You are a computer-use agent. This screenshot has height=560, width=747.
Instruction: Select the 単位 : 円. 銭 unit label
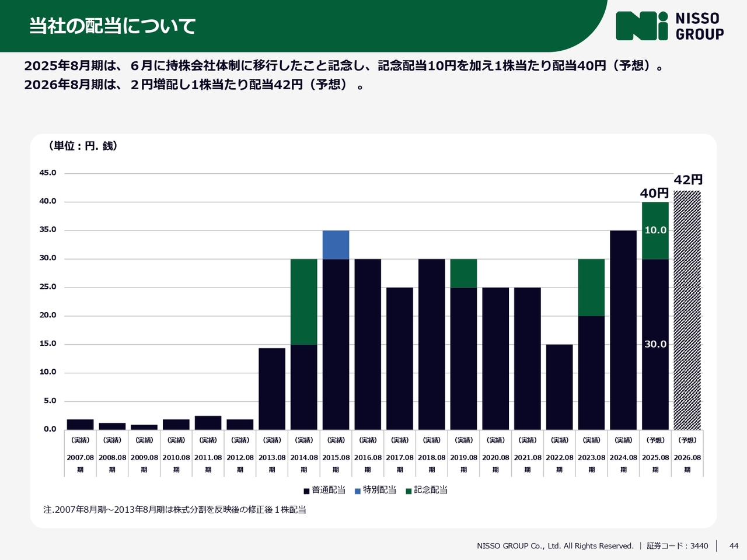tap(83, 146)
